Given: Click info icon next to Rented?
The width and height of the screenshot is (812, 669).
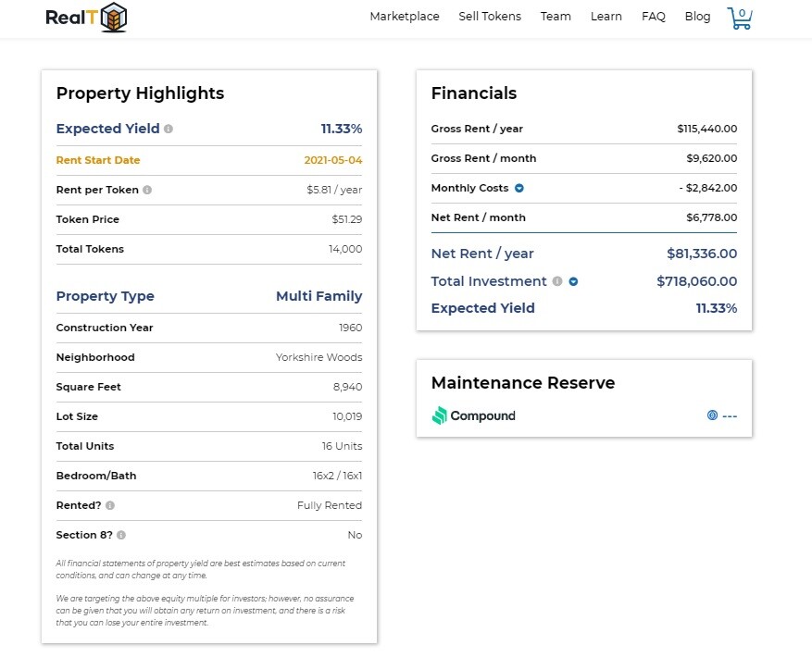Looking at the screenshot, I should pos(110,505).
